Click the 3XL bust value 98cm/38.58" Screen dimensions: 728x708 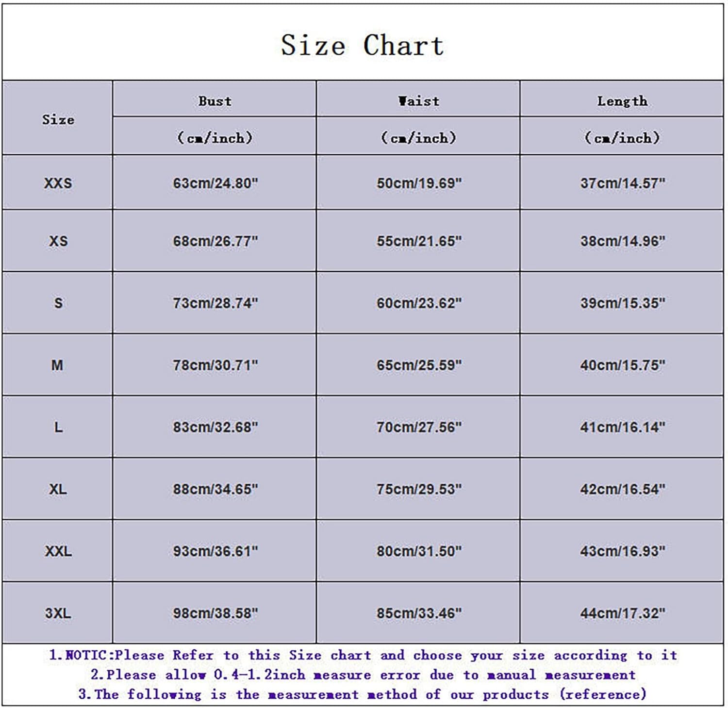click(x=215, y=613)
